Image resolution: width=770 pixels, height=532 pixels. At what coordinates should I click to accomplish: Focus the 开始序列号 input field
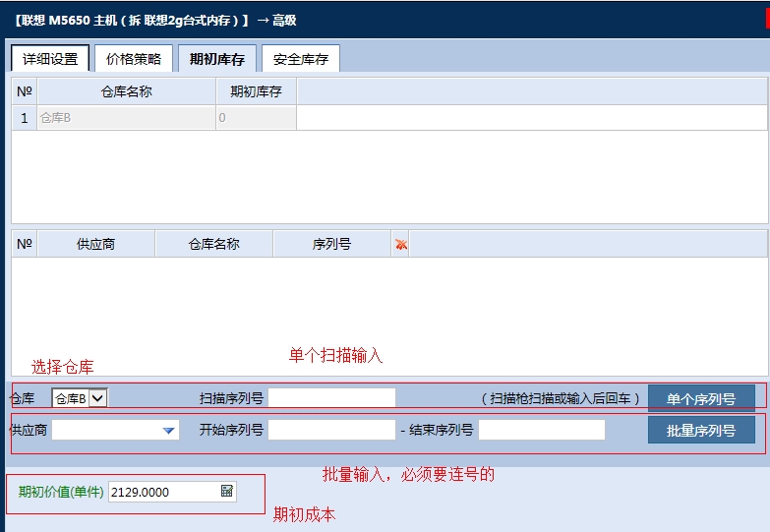point(331,430)
